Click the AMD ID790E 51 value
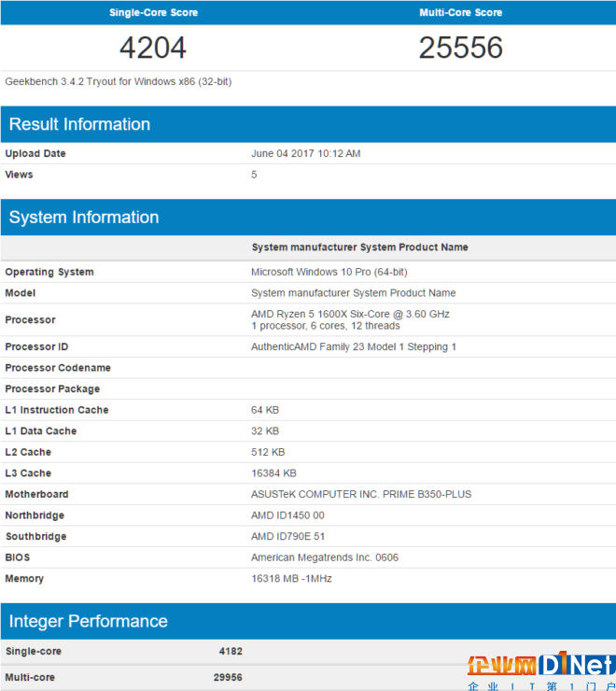The width and height of the screenshot is (616, 691). click(287, 536)
